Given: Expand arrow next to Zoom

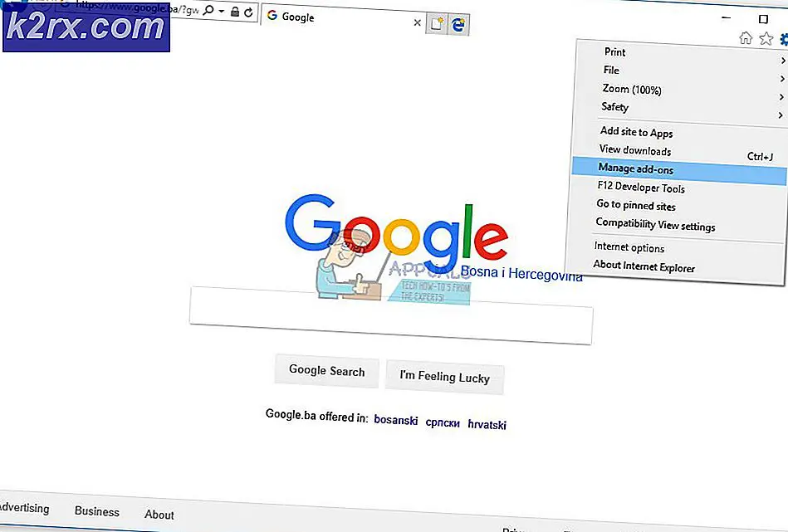Looking at the screenshot, I should [x=781, y=97].
